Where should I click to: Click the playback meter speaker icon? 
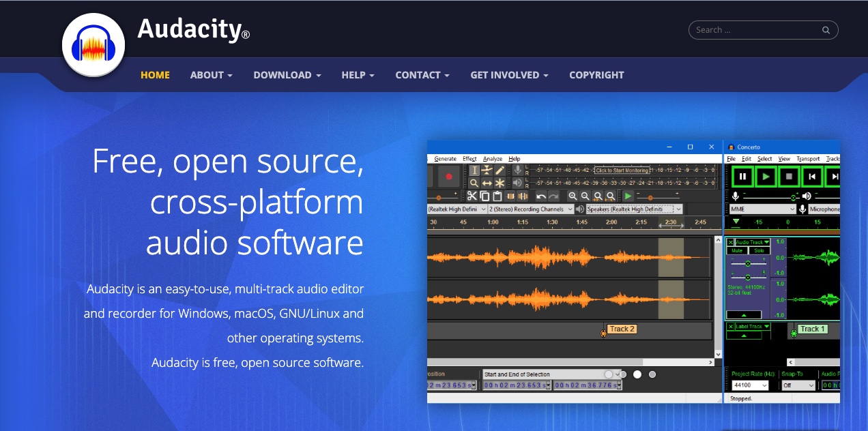pyautogui.click(x=518, y=183)
